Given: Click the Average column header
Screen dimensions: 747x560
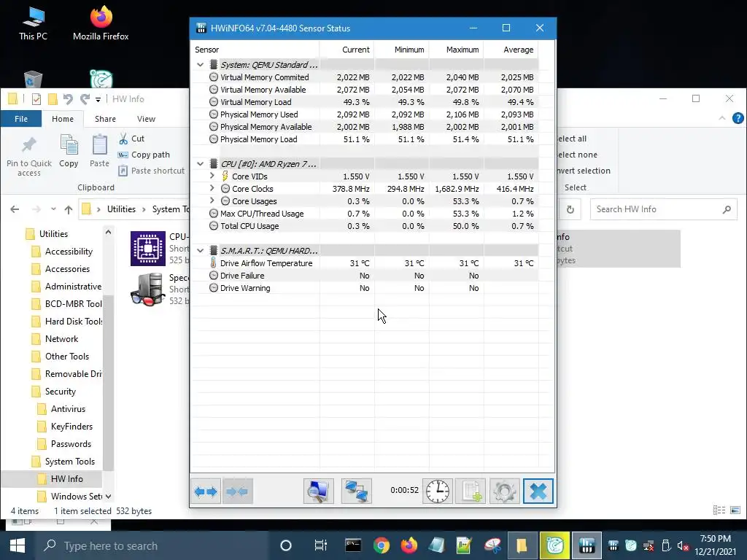Looking at the screenshot, I should click(511, 50).
